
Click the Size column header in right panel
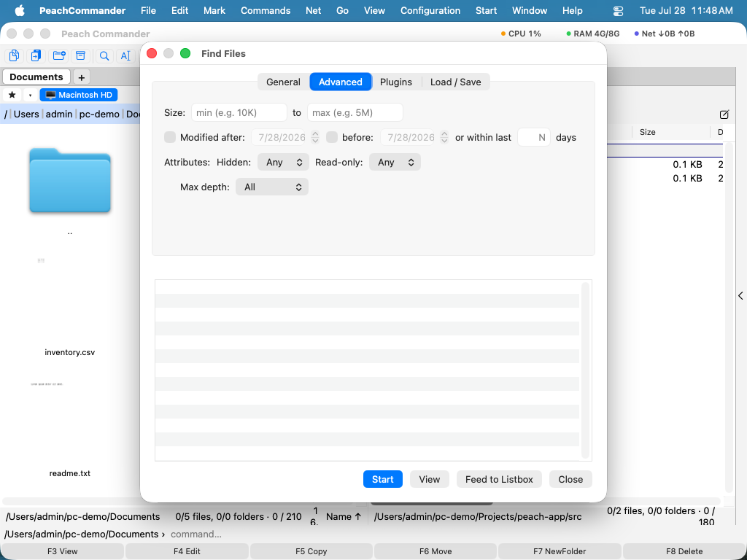coord(648,132)
